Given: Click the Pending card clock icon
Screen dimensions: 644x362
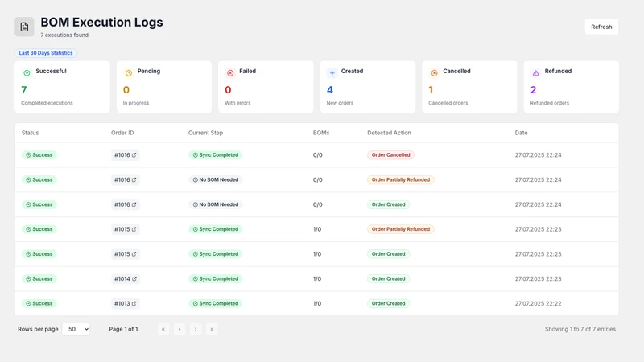Looking at the screenshot, I should point(129,73).
